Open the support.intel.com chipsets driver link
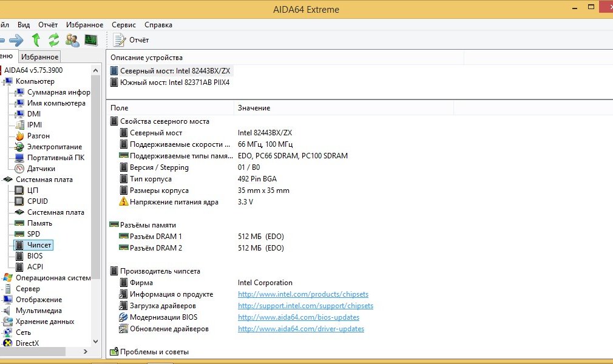613x364 pixels. pos(305,306)
